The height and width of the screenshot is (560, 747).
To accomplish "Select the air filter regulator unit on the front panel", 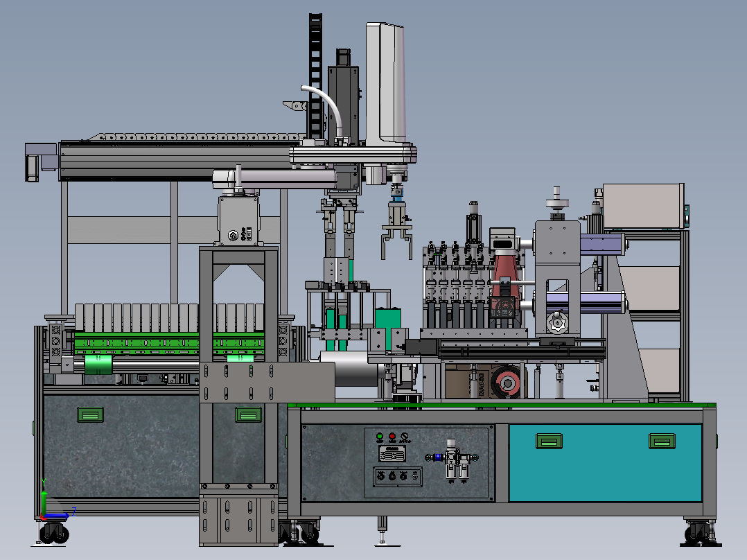I will click(452, 460).
